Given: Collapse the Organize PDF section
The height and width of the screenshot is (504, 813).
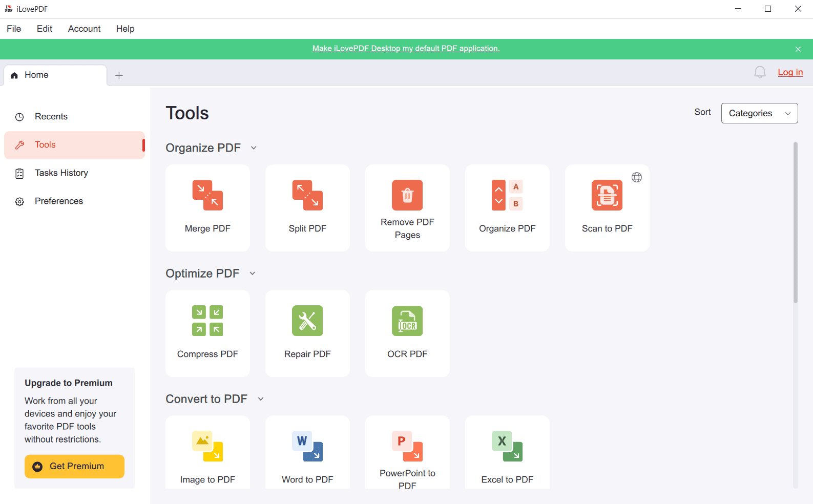Looking at the screenshot, I should click(254, 148).
